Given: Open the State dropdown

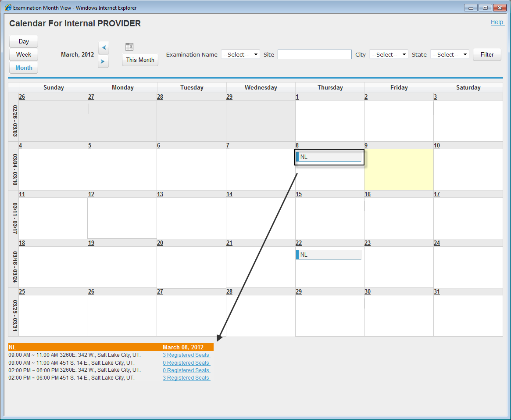Looking at the screenshot, I should coord(450,54).
